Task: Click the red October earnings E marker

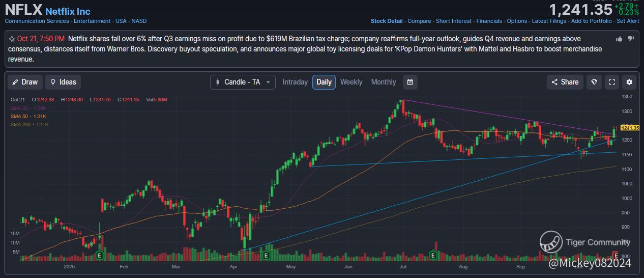Action: pyautogui.click(x=616, y=255)
